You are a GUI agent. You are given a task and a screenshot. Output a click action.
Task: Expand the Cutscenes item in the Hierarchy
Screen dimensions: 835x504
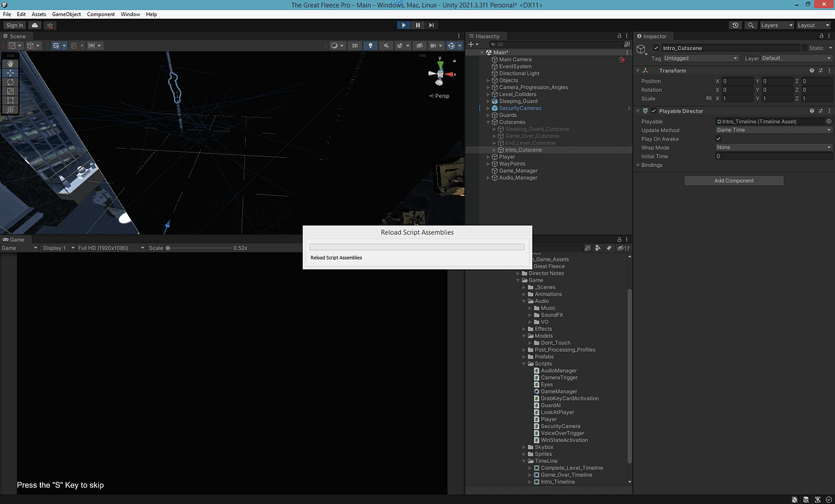pos(487,122)
